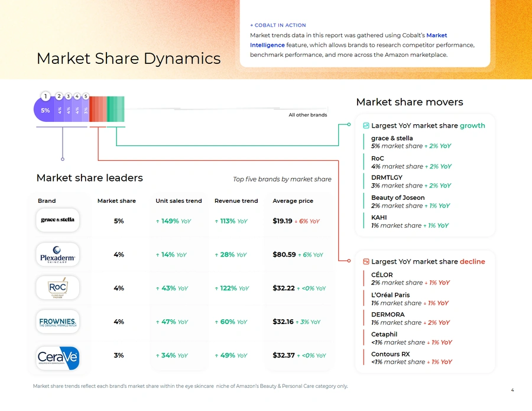The height and width of the screenshot is (411, 532).
Task: Click DRMTLGY in the growth list
Action: tap(387, 177)
